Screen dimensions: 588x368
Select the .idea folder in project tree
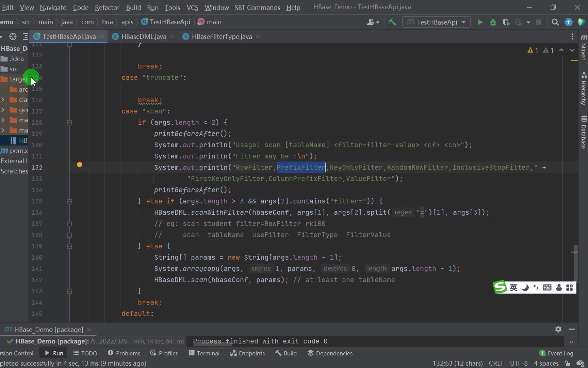13,59
